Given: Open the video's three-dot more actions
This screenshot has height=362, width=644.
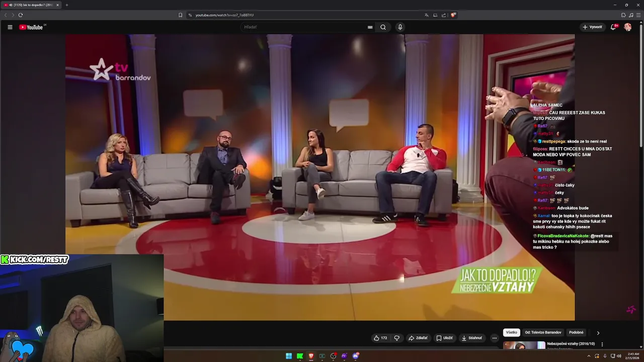Looking at the screenshot, I should click(495, 338).
